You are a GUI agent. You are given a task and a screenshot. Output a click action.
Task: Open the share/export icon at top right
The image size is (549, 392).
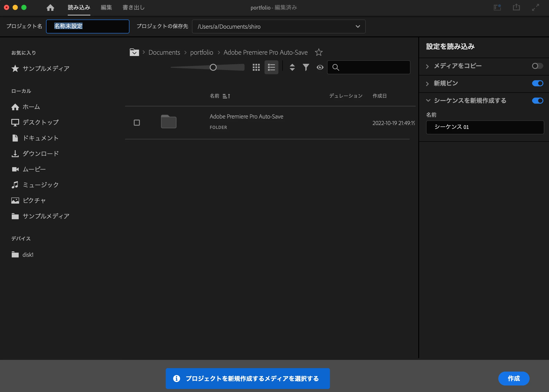click(516, 7)
